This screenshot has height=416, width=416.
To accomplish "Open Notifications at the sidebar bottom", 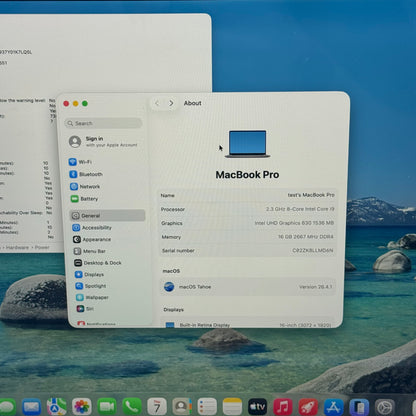I will pyautogui.click(x=96, y=324).
